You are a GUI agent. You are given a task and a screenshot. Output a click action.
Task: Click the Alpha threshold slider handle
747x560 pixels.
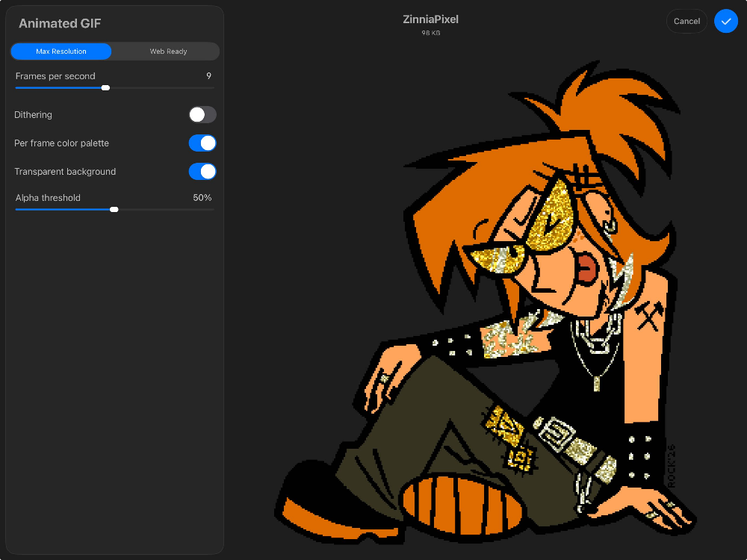coord(114,210)
